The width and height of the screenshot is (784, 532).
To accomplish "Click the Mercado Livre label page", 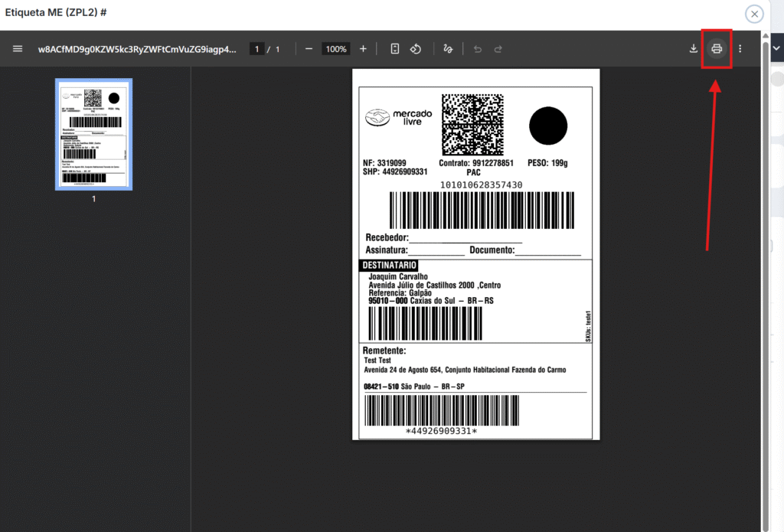I will (x=475, y=254).
